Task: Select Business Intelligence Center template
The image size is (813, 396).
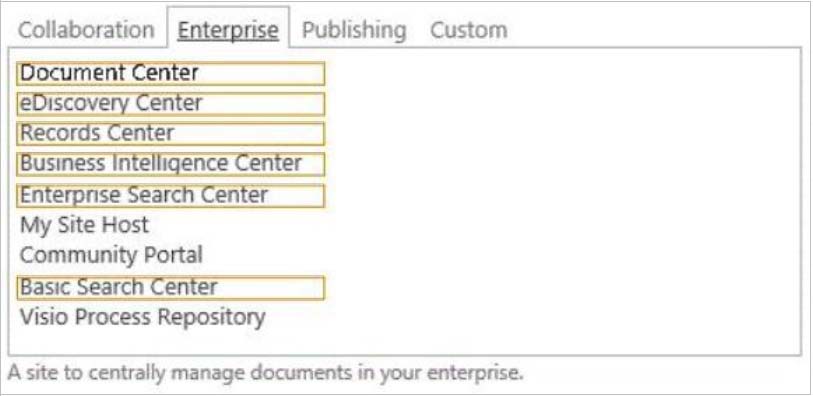Action: [x=171, y=164]
